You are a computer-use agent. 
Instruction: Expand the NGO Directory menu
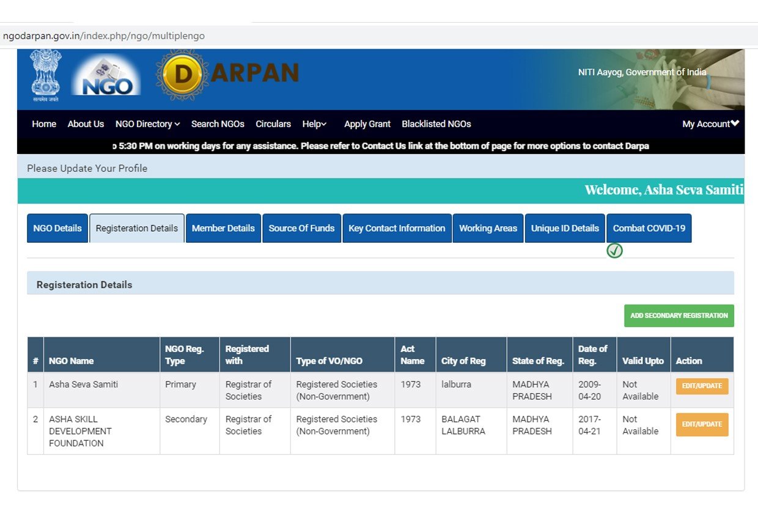tap(147, 124)
